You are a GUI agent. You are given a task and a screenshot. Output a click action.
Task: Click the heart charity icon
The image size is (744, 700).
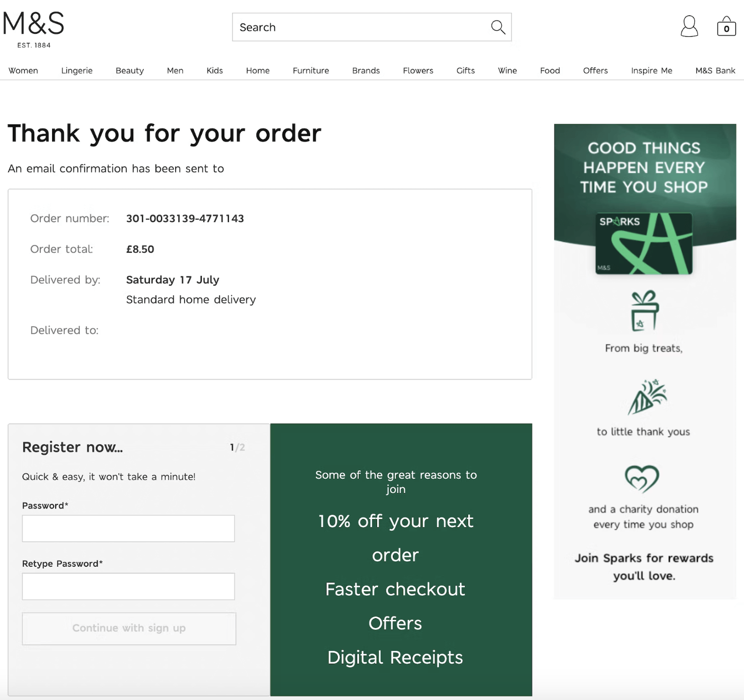642,479
